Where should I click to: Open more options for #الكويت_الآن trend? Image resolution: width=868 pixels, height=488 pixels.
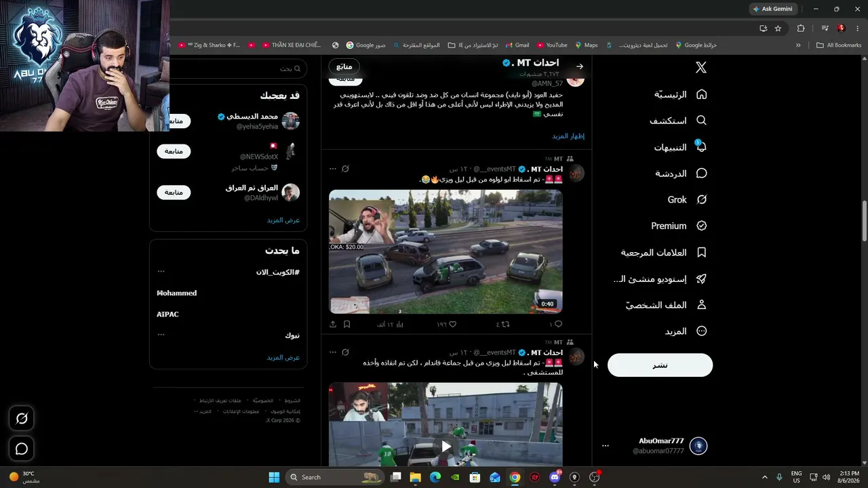[161, 272]
